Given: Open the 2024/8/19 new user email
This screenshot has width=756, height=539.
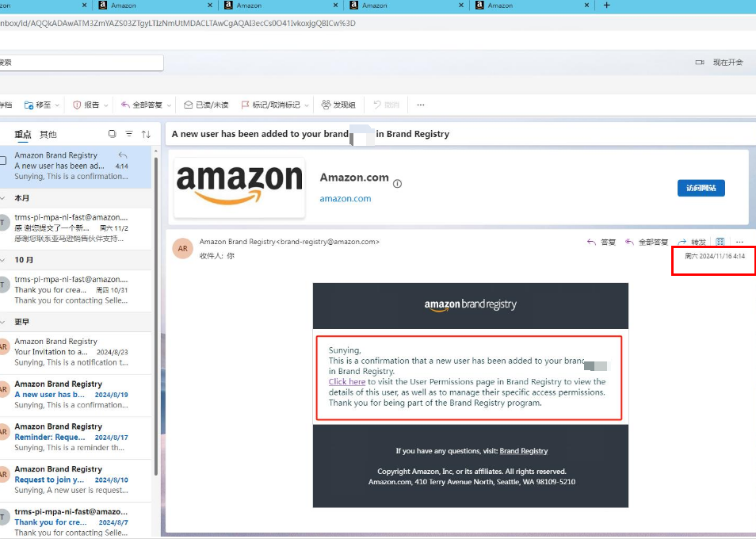Looking at the screenshot, I should coord(75,395).
